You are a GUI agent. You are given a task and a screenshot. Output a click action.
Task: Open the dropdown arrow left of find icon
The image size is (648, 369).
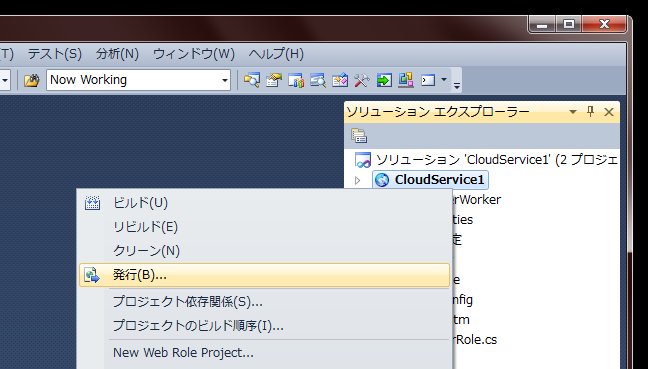5,80
